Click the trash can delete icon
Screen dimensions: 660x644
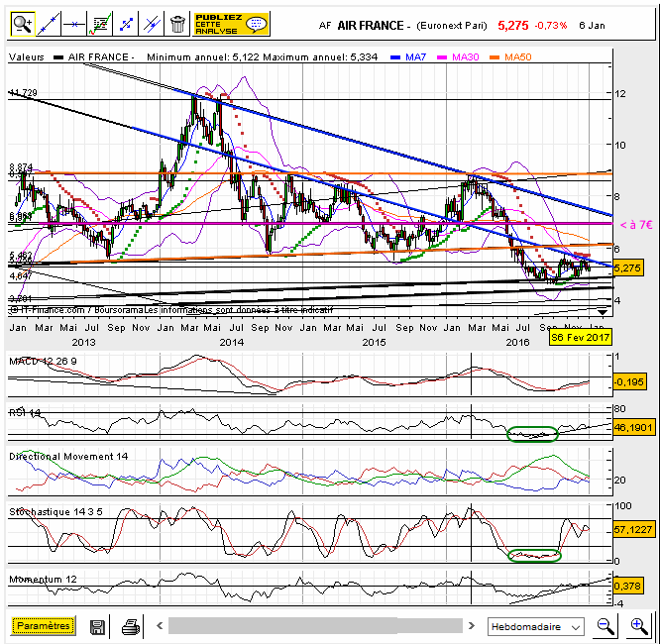click(x=177, y=24)
